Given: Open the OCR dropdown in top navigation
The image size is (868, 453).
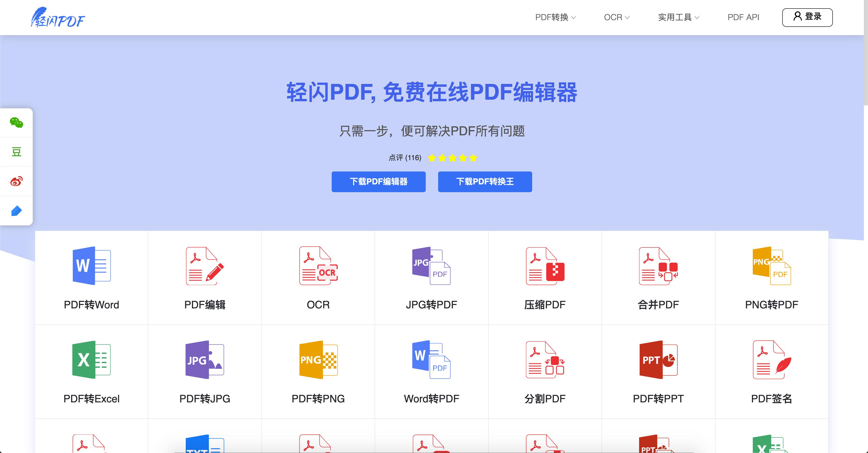Looking at the screenshot, I should [x=615, y=17].
